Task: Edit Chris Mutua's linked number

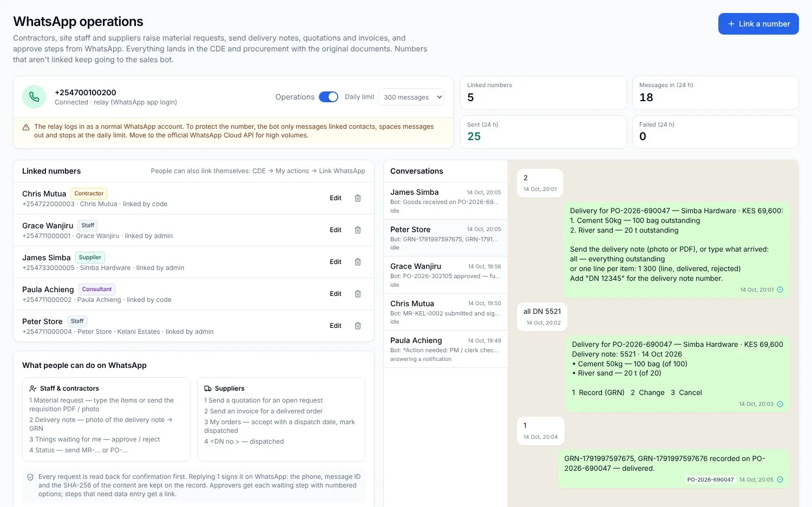Action: click(336, 198)
